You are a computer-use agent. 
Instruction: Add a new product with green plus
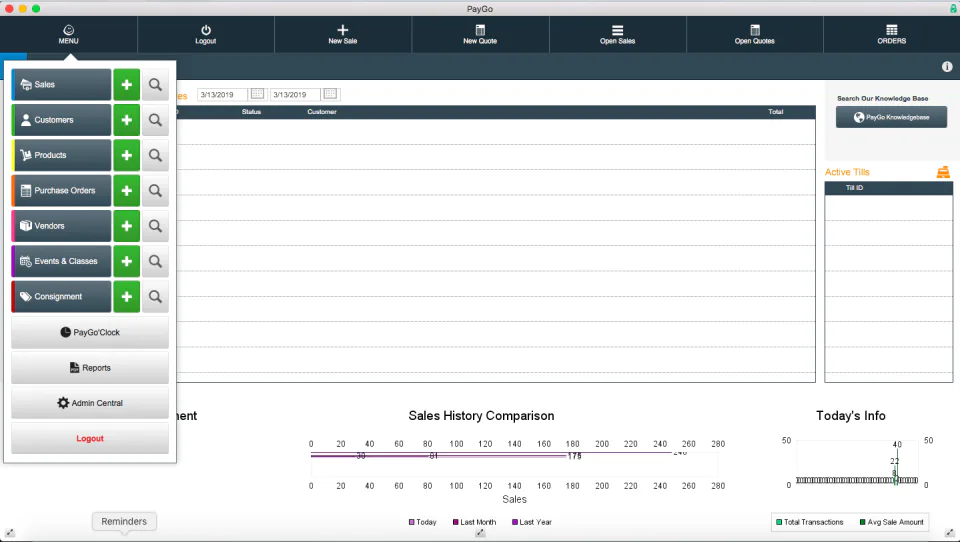tap(127, 155)
